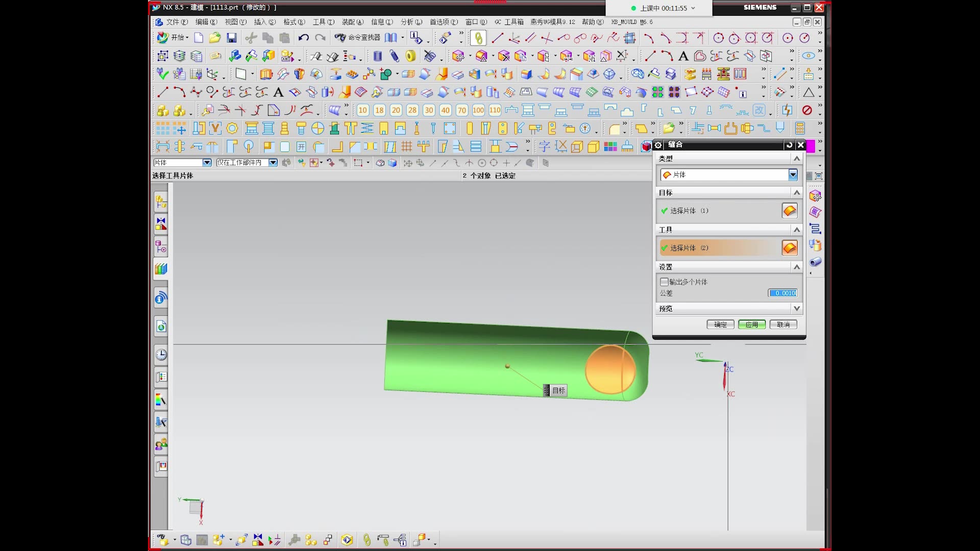Open the Insert menu
This screenshot has height=551, width=980.
tap(264, 22)
